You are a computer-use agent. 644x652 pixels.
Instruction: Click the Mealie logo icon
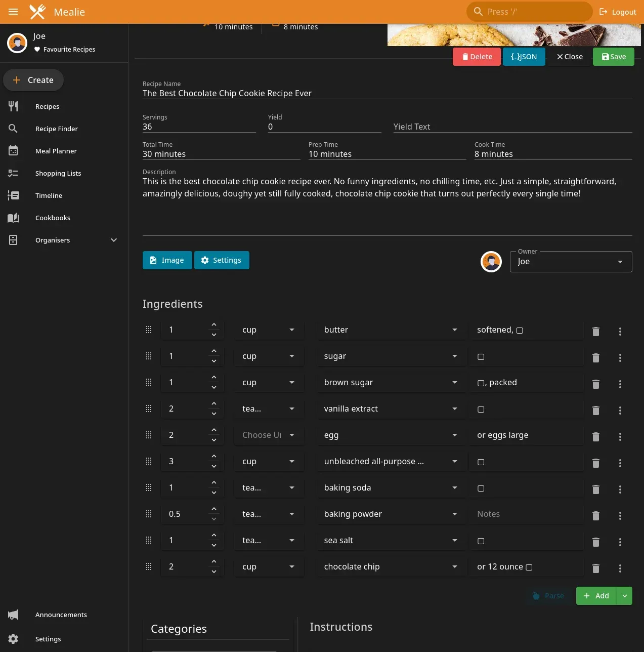click(37, 12)
